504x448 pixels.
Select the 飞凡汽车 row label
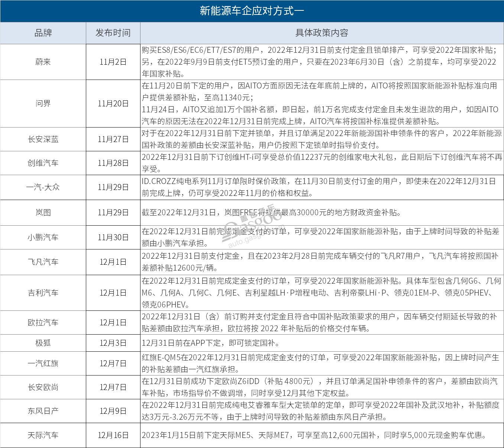[43, 262]
